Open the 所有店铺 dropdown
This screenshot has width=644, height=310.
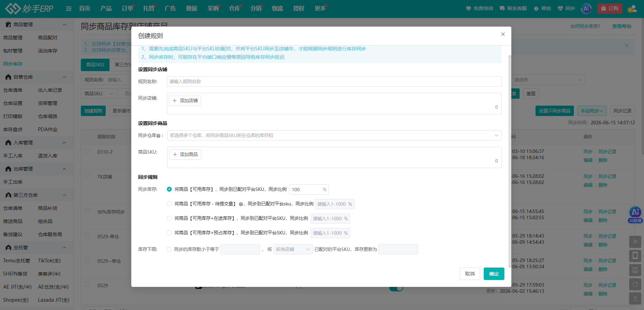click(x=293, y=249)
